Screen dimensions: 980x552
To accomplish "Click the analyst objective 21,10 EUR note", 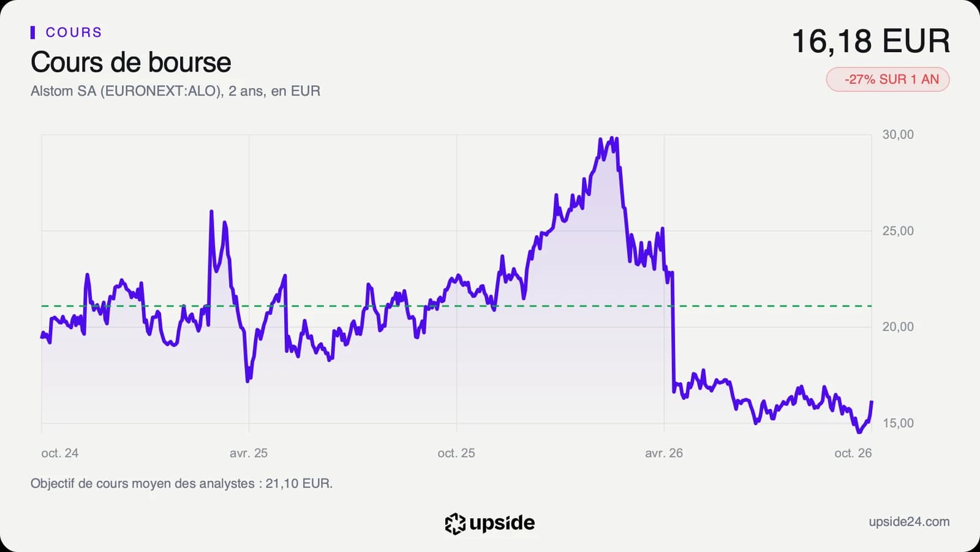I will (181, 483).
